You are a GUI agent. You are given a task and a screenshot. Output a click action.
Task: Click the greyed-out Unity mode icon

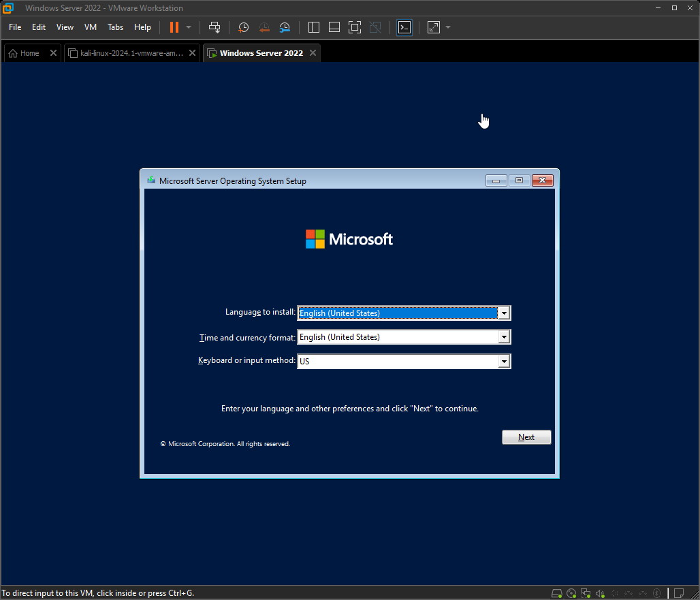(375, 27)
